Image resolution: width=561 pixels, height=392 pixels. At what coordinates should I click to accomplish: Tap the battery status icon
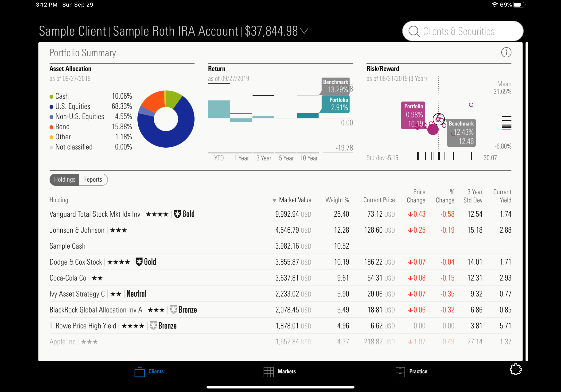click(x=519, y=5)
